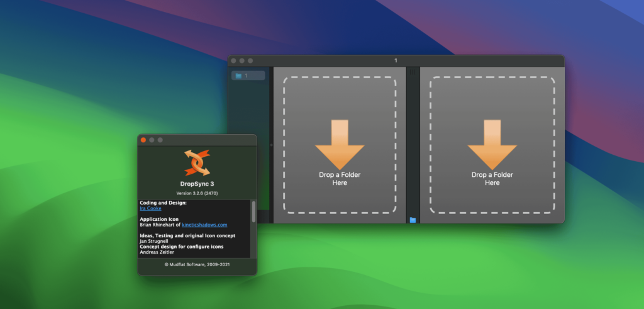Click the "Jan Strugnell" credit name

pyautogui.click(x=154, y=241)
